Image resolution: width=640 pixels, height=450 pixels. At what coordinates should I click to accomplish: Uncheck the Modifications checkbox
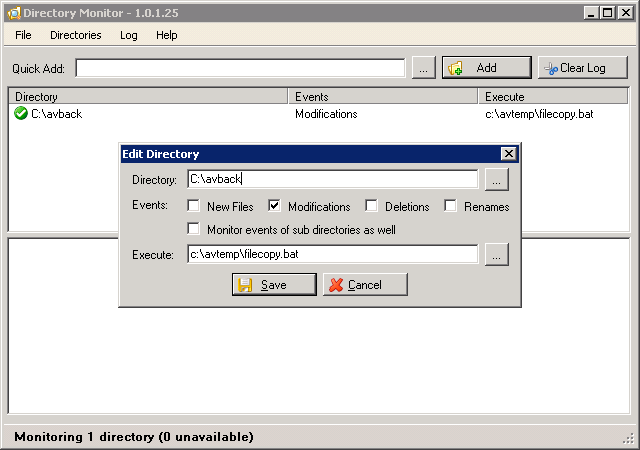274,205
